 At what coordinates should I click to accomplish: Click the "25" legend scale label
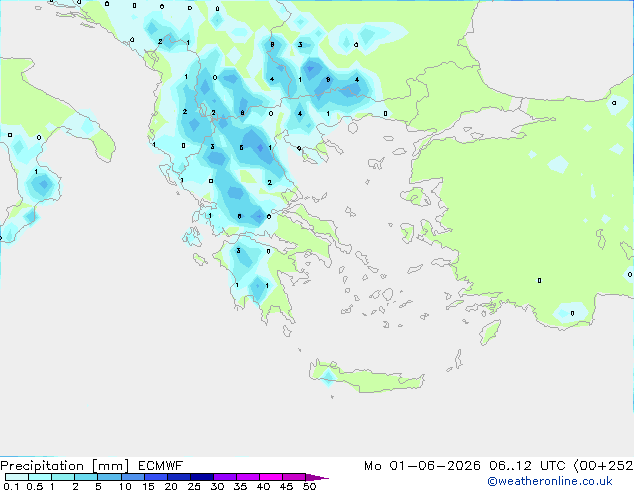tap(194, 486)
